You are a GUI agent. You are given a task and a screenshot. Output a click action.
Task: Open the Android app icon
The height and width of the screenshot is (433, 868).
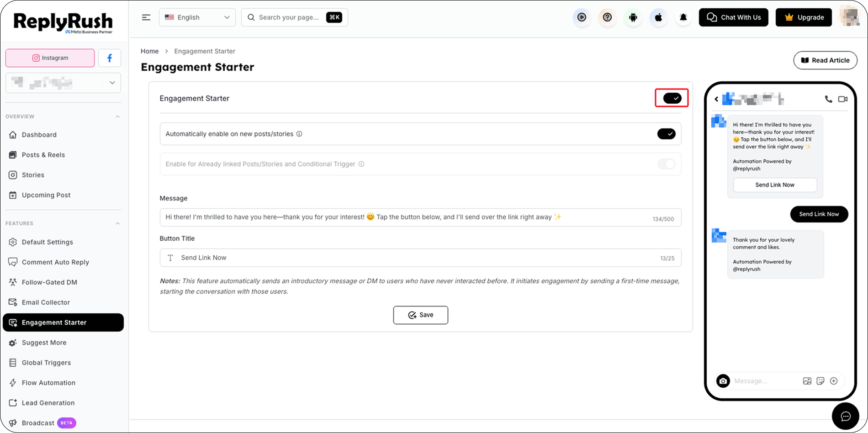pyautogui.click(x=633, y=17)
